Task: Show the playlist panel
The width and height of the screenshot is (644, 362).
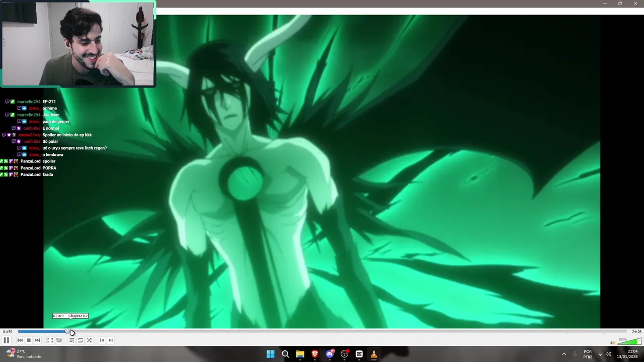Action: [71, 340]
